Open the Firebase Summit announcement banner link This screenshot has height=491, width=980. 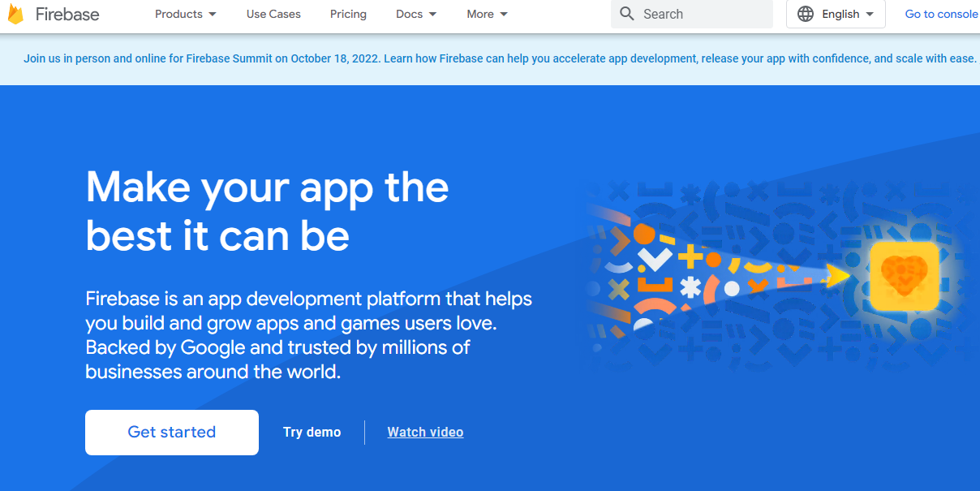click(500, 58)
